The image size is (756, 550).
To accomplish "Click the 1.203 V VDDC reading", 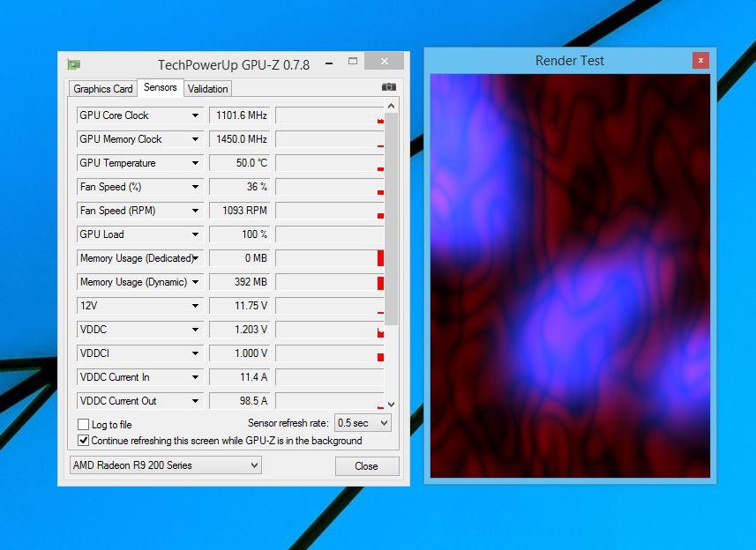I will click(x=240, y=330).
